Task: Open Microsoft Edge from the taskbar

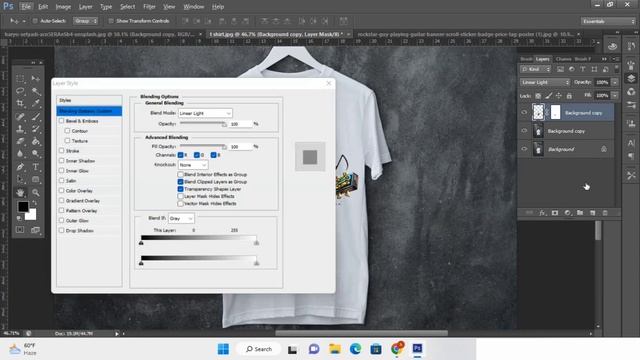Action: [356, 349]
